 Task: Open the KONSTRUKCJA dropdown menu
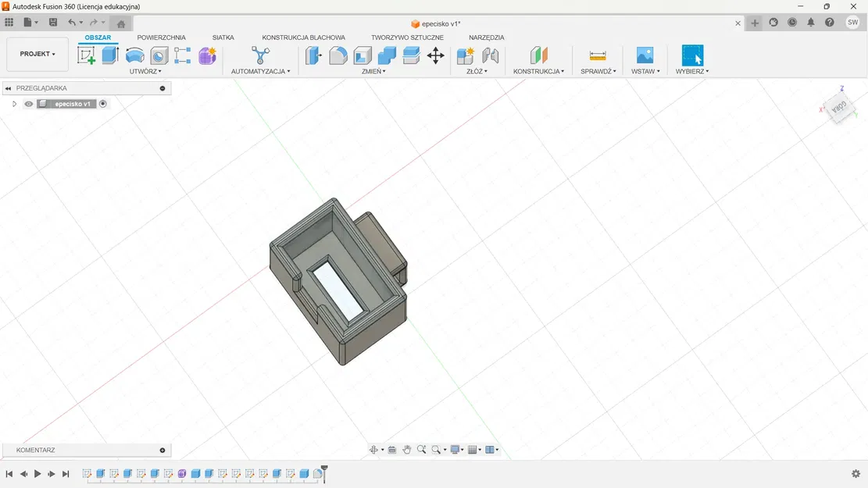(538, 71)
